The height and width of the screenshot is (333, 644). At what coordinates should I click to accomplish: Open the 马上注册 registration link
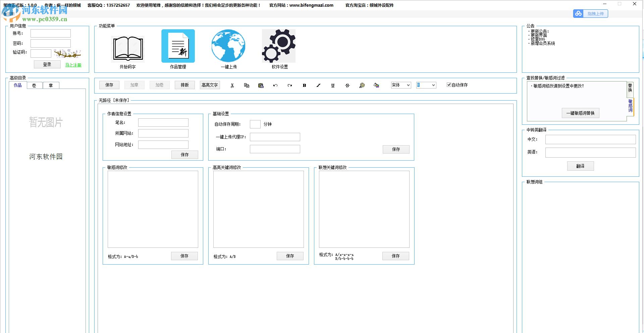coord(73,65)
